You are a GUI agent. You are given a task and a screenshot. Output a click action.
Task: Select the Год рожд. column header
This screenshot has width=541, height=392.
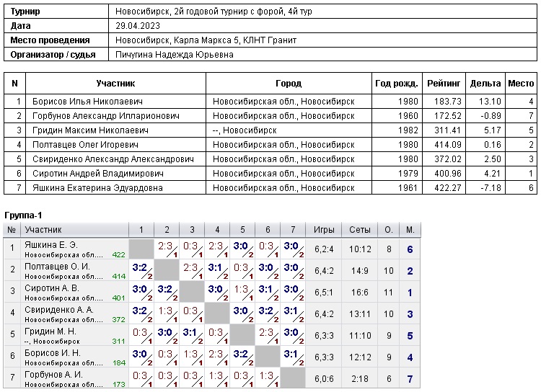coord(396,84)
